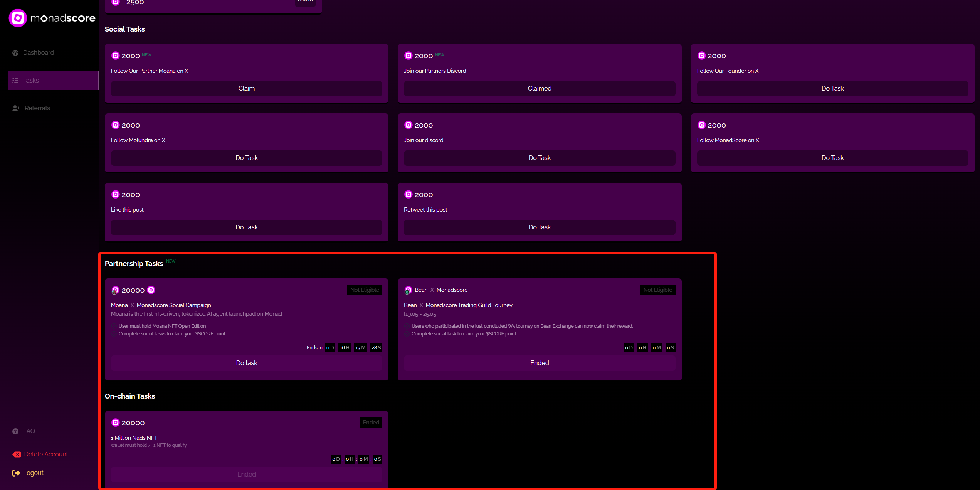The height and width of the screenshot is (490, 980).
Task: Select the Tasks sidebar item
Action: (x=53, y=81)
